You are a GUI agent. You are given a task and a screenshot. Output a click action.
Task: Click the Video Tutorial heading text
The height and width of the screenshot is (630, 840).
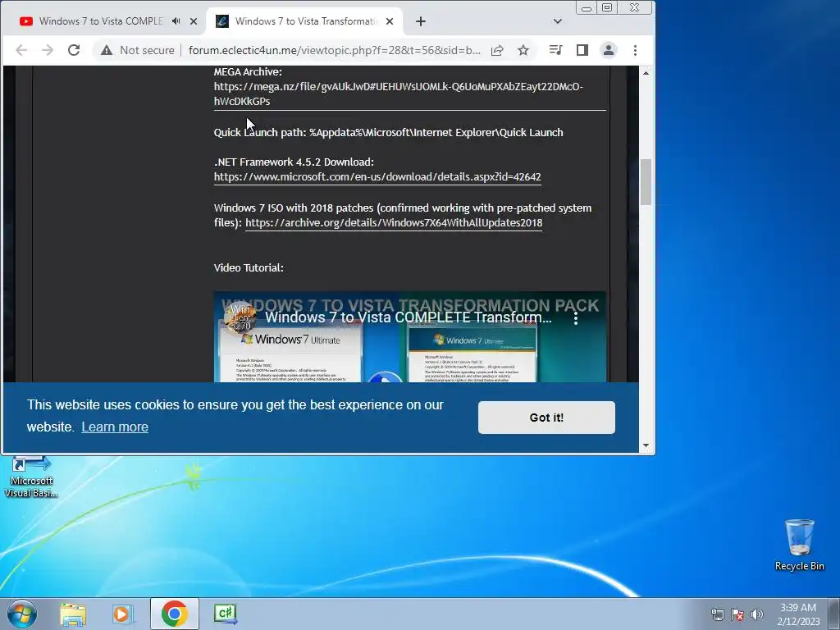coord(249,268)
